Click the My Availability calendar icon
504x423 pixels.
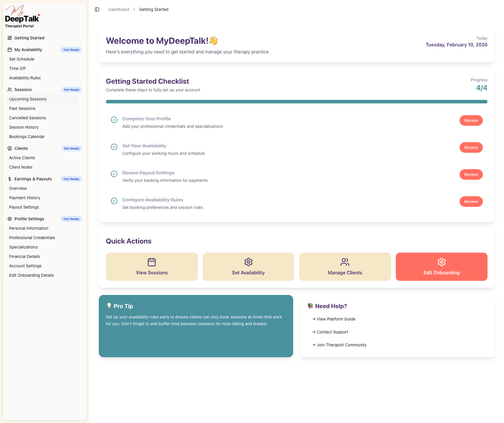coord(10,50)
